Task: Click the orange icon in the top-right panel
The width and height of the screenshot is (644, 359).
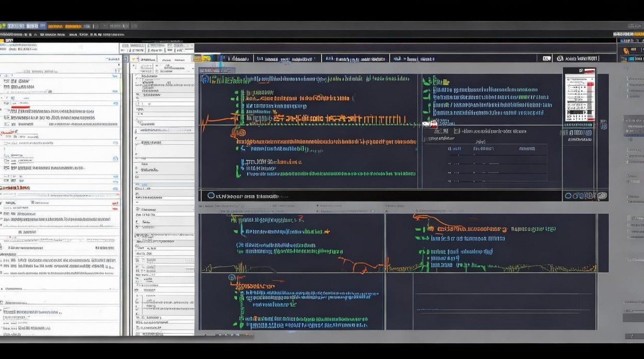Action: coord(624,49)
